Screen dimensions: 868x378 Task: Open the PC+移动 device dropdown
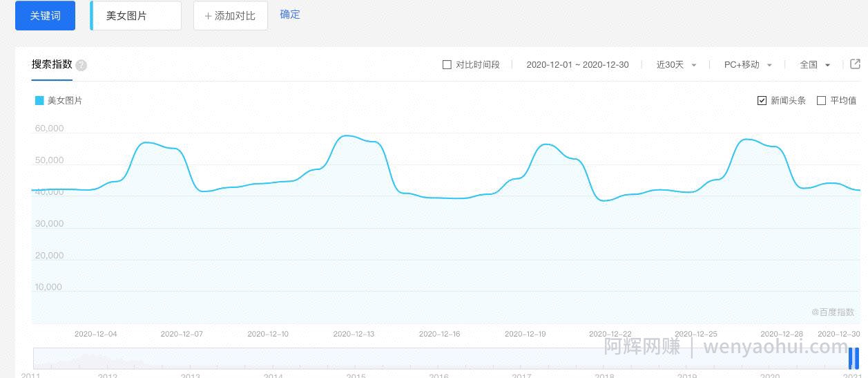point(748,65)
